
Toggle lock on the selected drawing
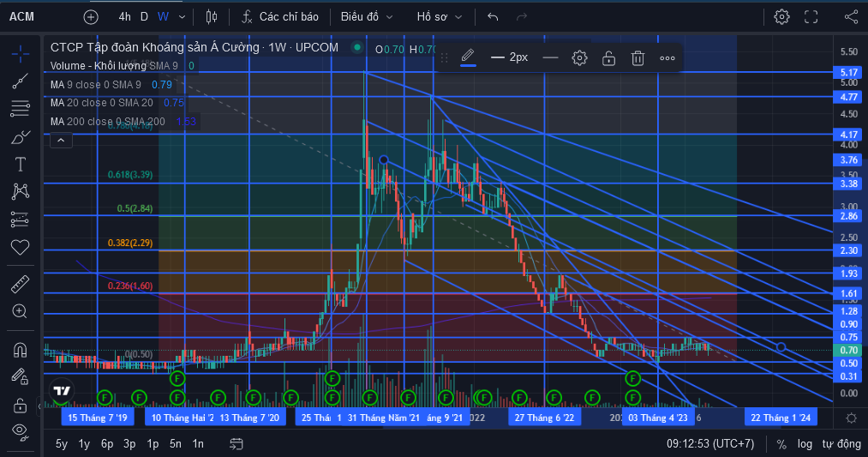(609, 57)
